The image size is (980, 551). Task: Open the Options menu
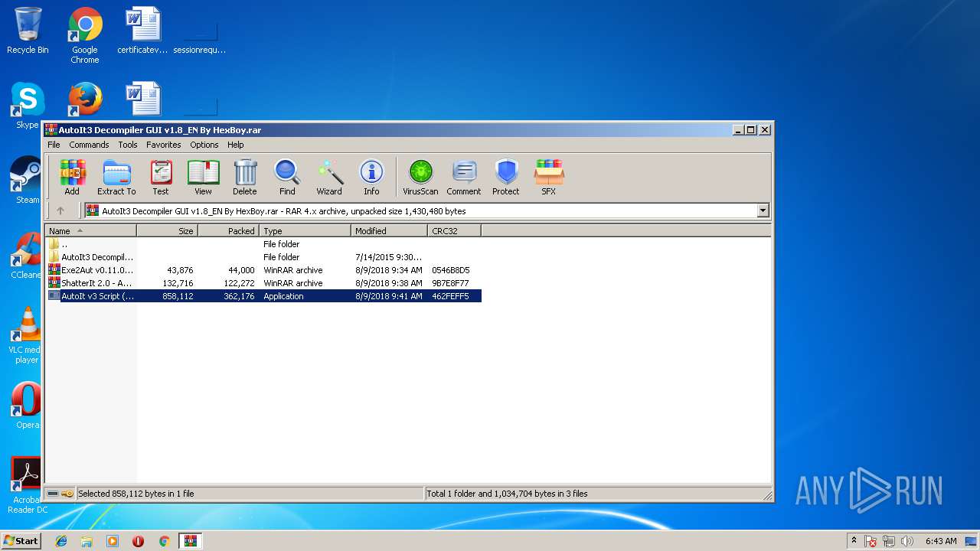(x=204, y=145)
